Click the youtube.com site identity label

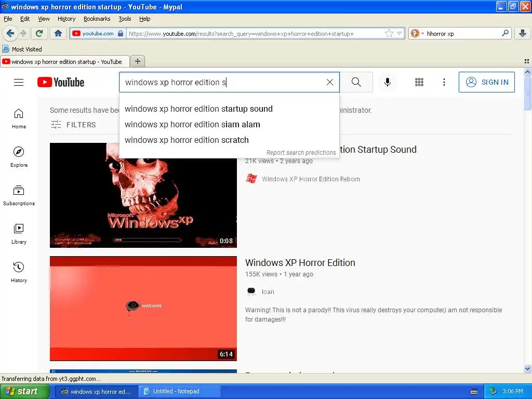click(98, 33)
